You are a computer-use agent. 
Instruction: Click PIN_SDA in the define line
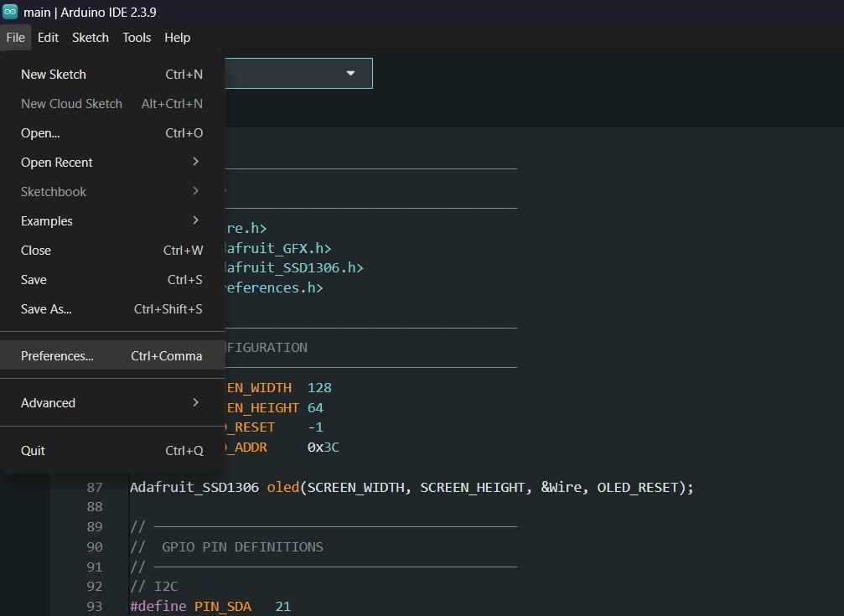pos(223,606)
